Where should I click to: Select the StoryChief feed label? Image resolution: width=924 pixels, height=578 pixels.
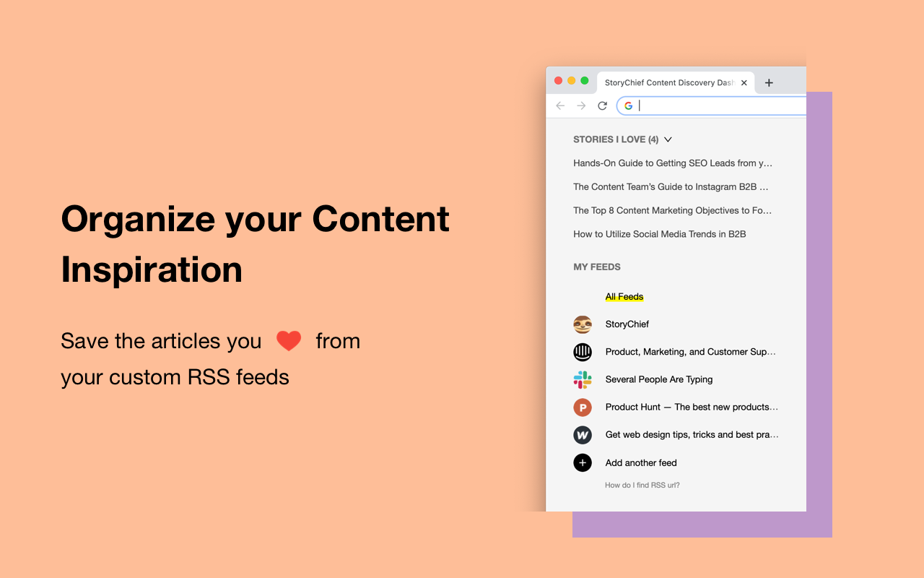coord(627,324)
